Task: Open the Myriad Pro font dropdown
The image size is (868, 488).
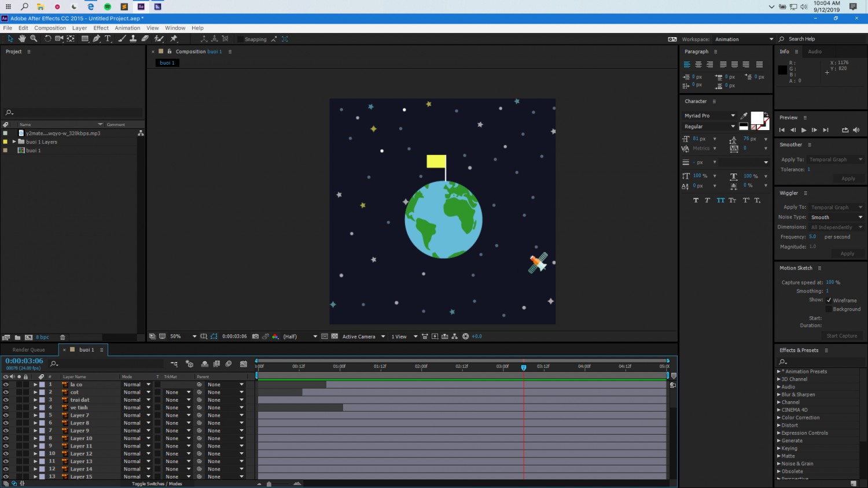Action: click(x=709, y=116)
